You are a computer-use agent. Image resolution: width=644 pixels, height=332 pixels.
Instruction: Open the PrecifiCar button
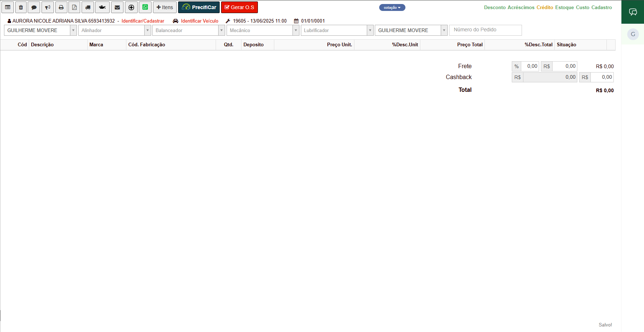click(199, 7)
